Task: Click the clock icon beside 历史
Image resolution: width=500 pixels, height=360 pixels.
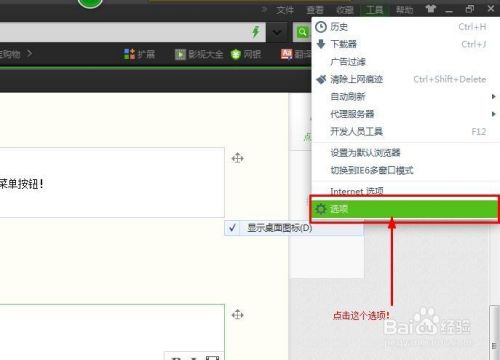Action: [321, 27]
